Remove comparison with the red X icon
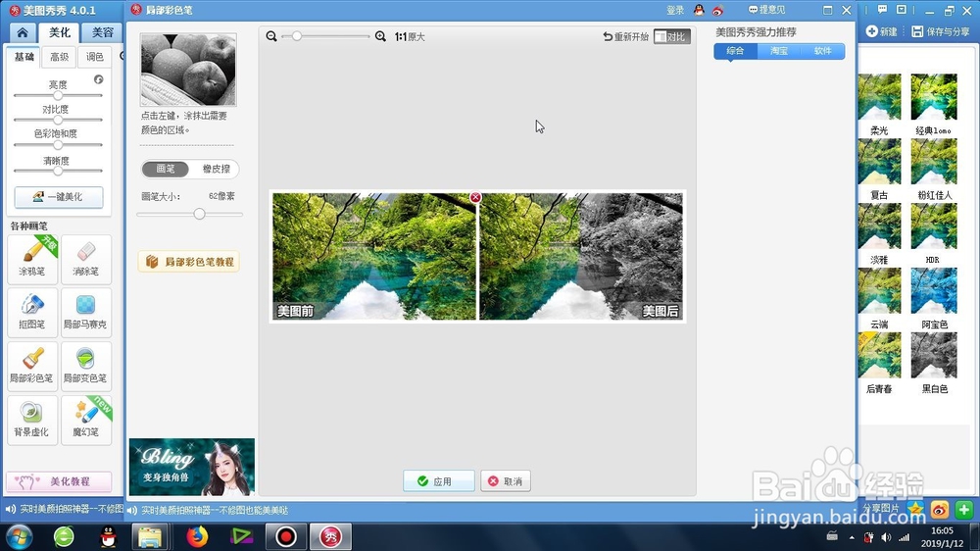Screen dimensions: 980x551 pyautogui.click(x=475, y=198)
